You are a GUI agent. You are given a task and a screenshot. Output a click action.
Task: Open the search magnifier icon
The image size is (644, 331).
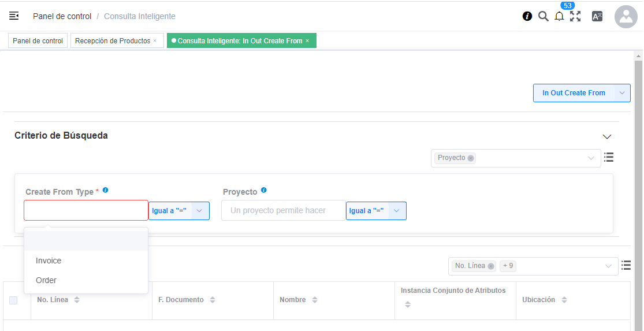tap(543, 16)
